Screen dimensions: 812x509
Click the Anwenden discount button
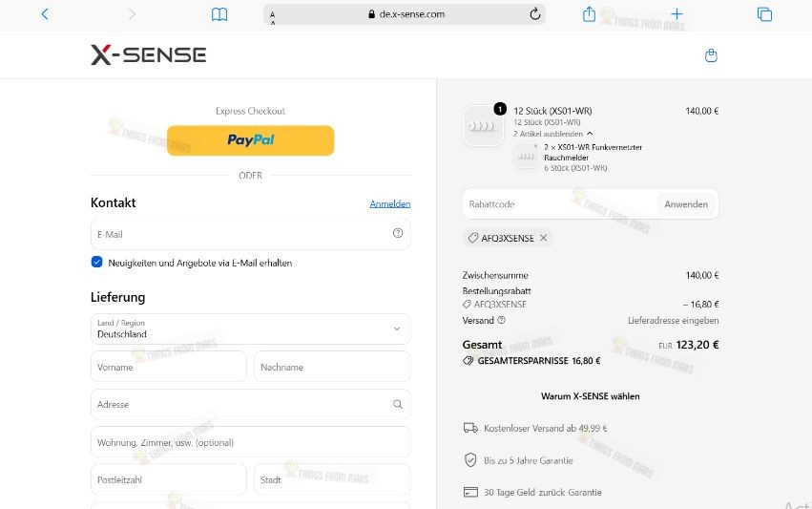pos(686,204)
